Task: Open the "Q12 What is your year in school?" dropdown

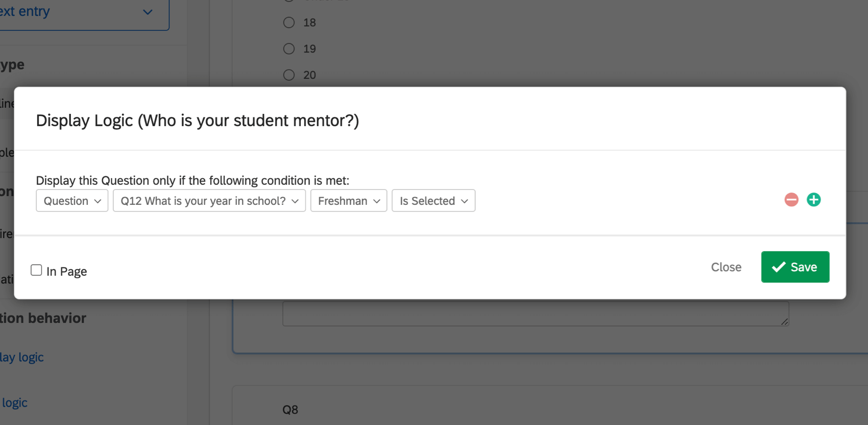Action: point(209,201)
